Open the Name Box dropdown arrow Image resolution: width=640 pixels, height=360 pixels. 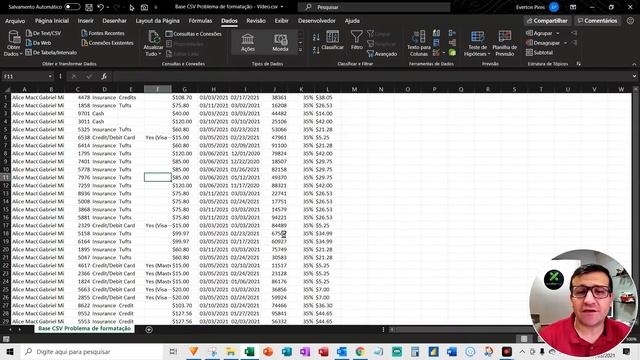pyautogui.click(x=50, y=76)
